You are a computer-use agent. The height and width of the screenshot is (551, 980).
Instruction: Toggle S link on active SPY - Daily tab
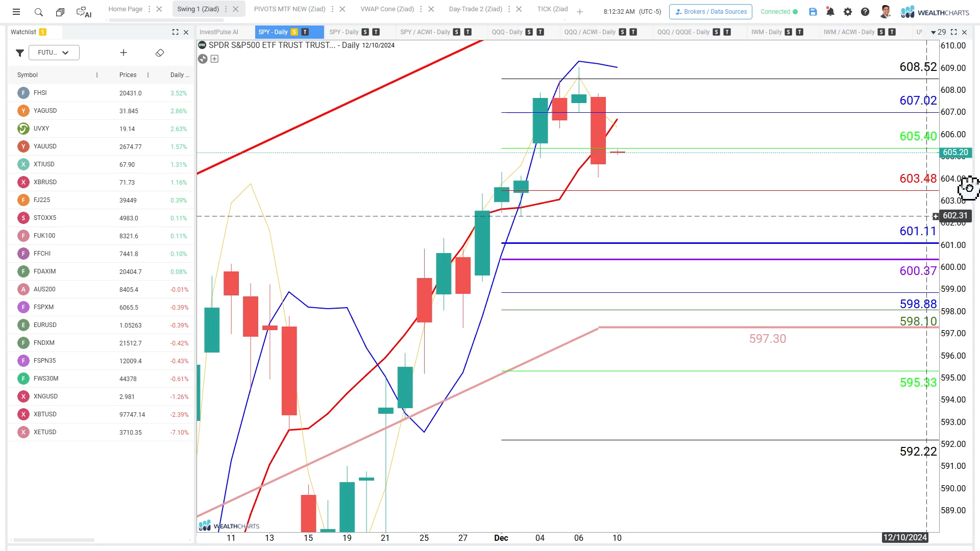(295, 32)
